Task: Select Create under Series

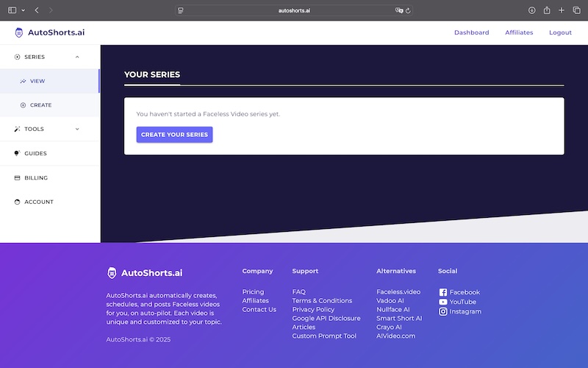Action: tap(50, 105)
